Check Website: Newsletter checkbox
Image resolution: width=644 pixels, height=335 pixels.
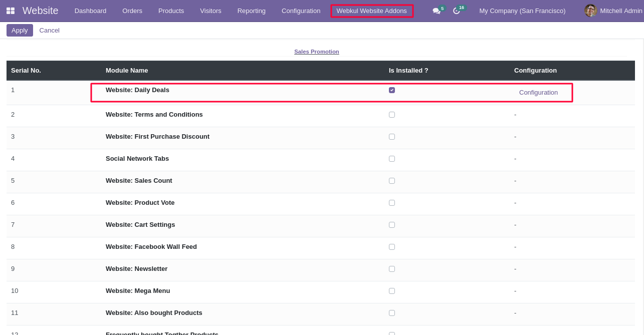392,269
